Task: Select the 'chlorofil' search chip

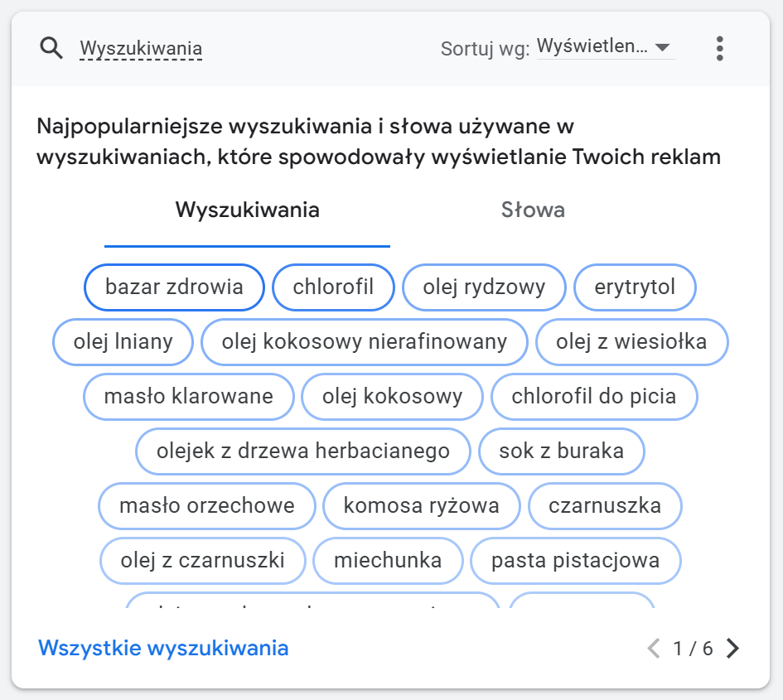Action: point(333,287)
